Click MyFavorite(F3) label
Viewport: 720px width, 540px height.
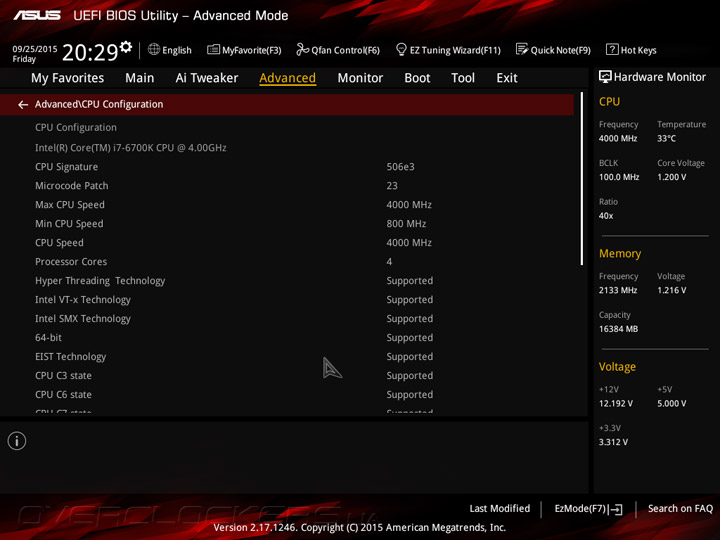(x=252, y=50)
